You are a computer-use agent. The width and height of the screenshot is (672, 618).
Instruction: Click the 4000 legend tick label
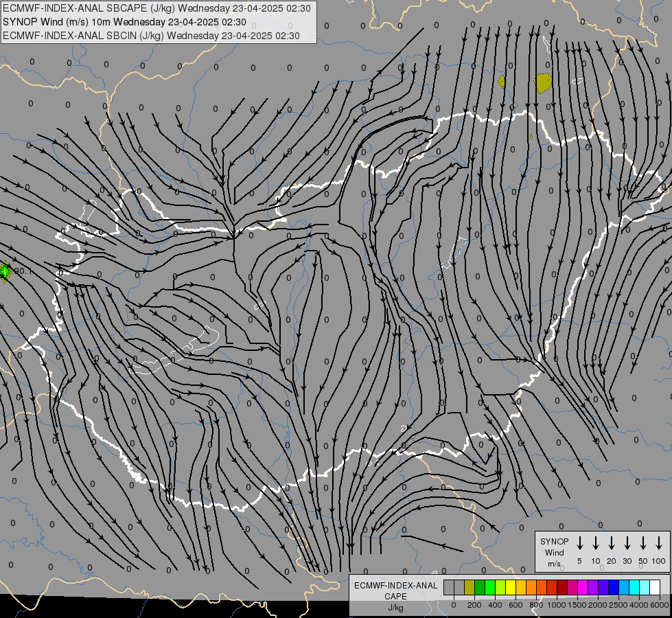(639, 605)
